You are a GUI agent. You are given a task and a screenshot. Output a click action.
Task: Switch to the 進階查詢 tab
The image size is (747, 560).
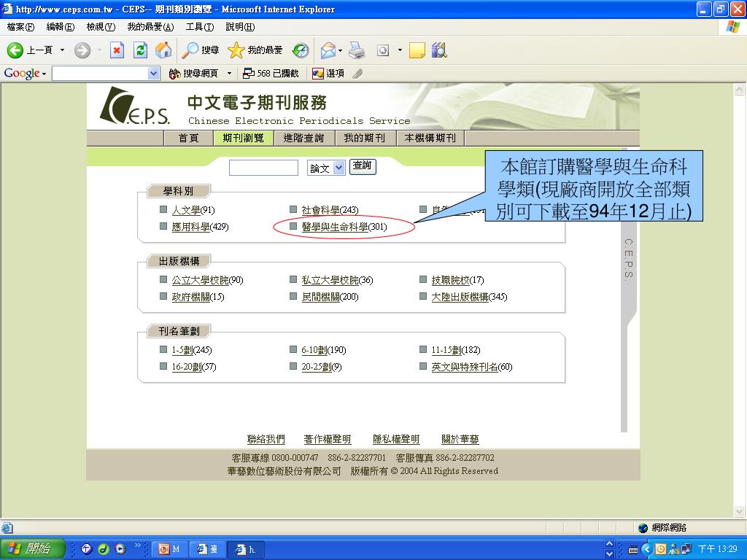pos(303,138)
